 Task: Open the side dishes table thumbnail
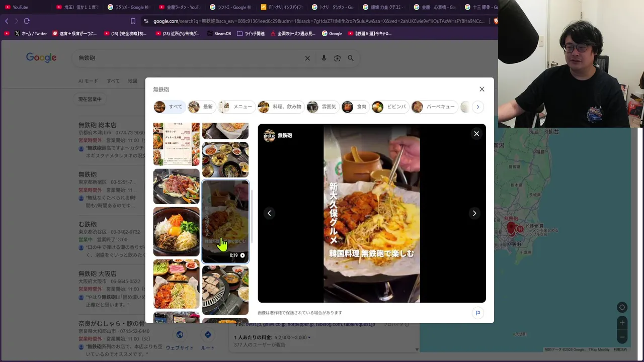tap(225, 159)
